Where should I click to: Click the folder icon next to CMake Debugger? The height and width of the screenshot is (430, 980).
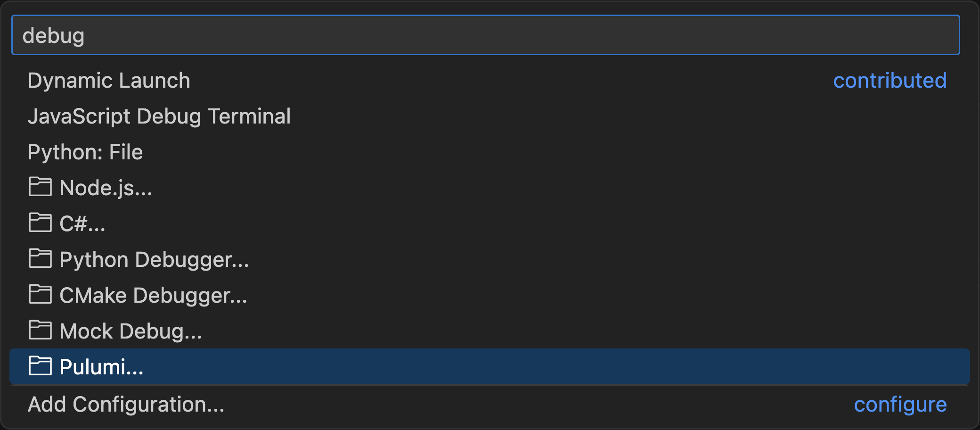[41, 295]
